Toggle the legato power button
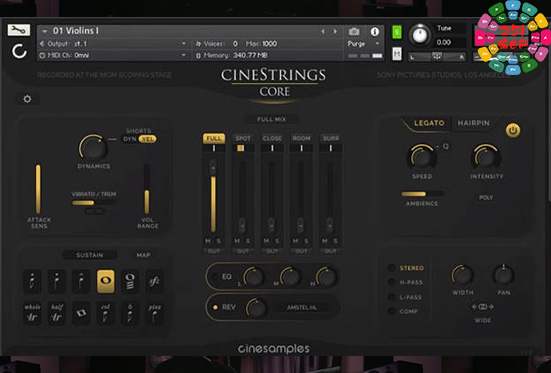This screenshot has width=551, height=373. coord(513,130)
